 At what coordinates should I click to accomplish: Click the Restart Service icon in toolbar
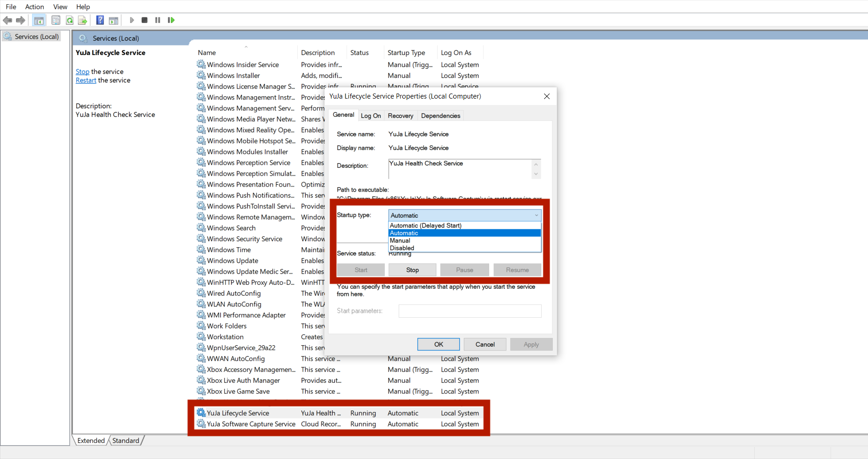click(171, 20)
